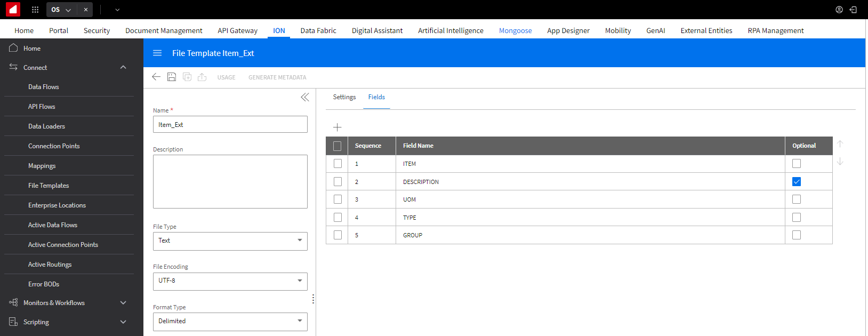Click the back arrow icon in toolbar
868x336 pixels.
click(x=156, y=77)
